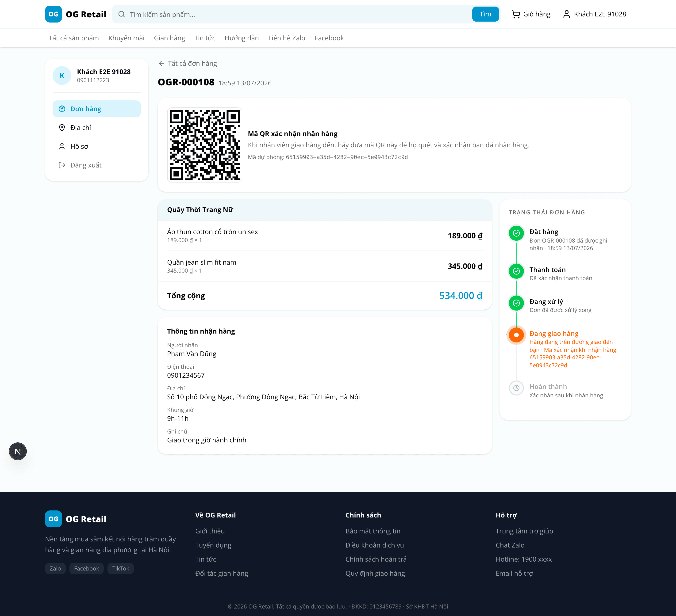Click the delivery address Số 10 phố Đông Ngạc
Screen dimensions: 676x616
(x=264, y=397)
